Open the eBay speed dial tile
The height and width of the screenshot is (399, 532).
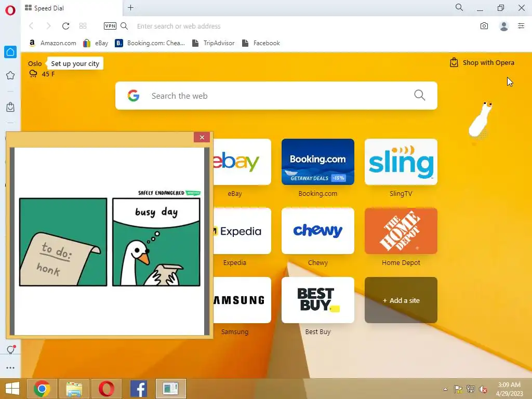(x=242, y=162)
